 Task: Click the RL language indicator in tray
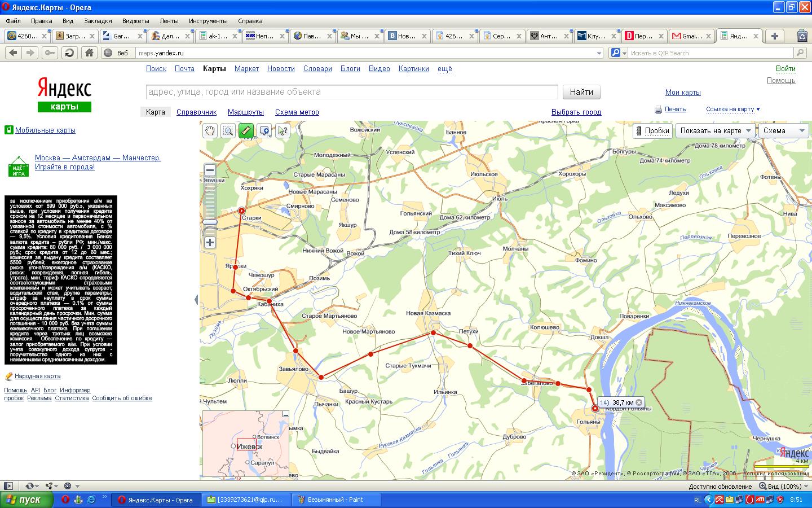click(698, 500)
